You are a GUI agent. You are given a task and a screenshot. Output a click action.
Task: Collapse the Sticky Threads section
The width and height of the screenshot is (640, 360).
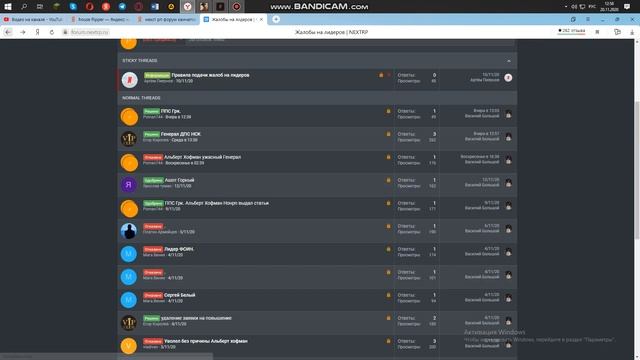click(x=509, y=61)
